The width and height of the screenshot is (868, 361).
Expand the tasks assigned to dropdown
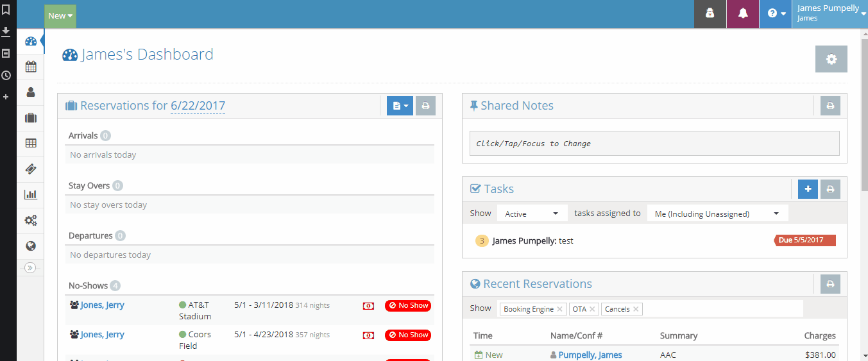click(x=717, y=214)
